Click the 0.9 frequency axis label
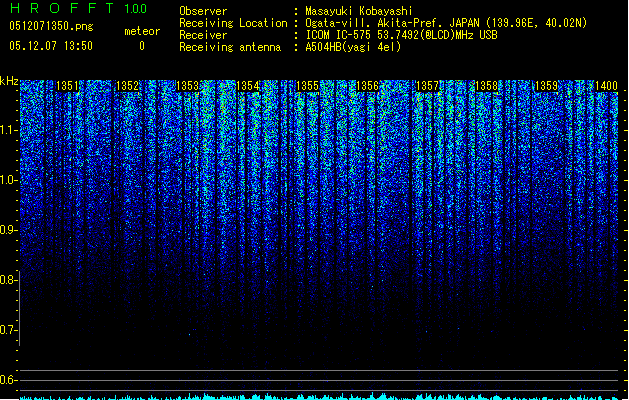The image size is (629, 400). click(8, 230)
